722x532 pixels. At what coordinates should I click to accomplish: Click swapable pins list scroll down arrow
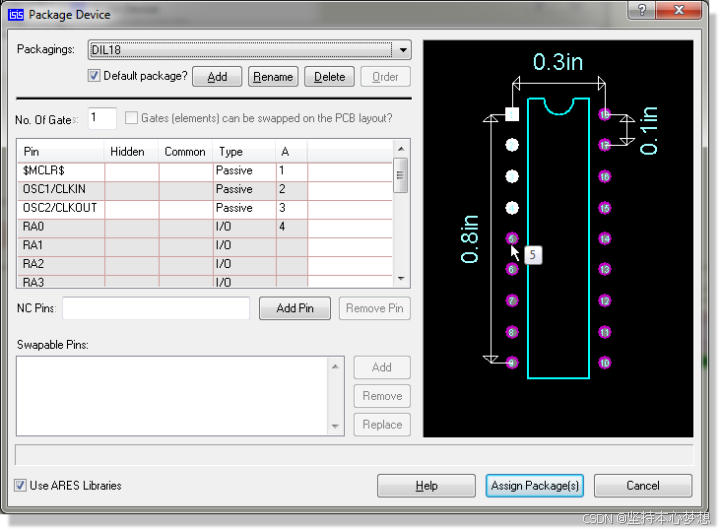335,426
